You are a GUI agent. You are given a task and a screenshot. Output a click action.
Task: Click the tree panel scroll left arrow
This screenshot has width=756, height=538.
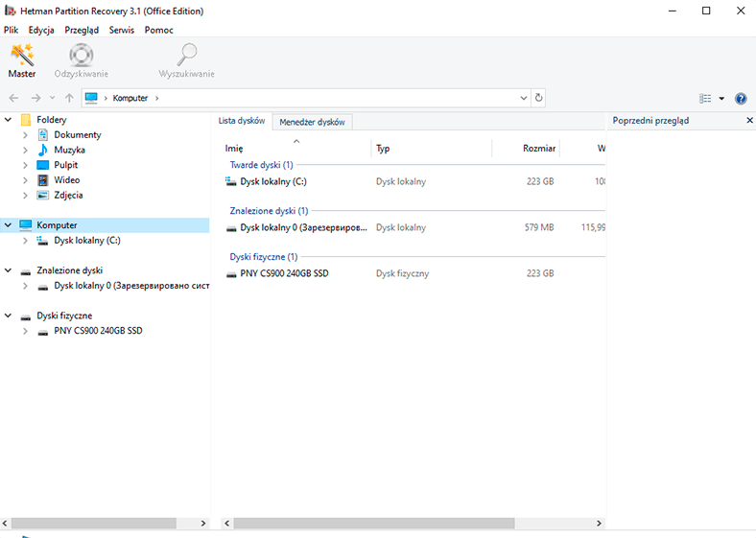click(x=6, y=523)
